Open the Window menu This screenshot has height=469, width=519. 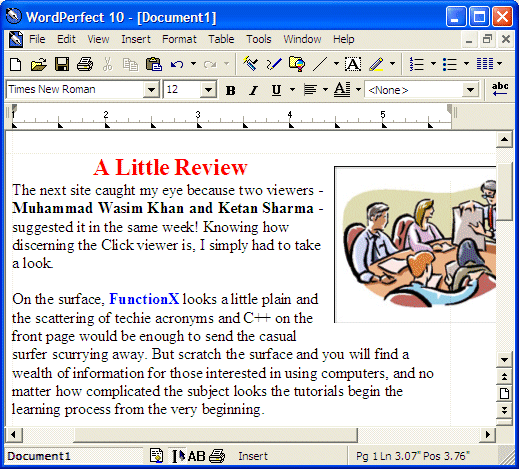[302, 39]
